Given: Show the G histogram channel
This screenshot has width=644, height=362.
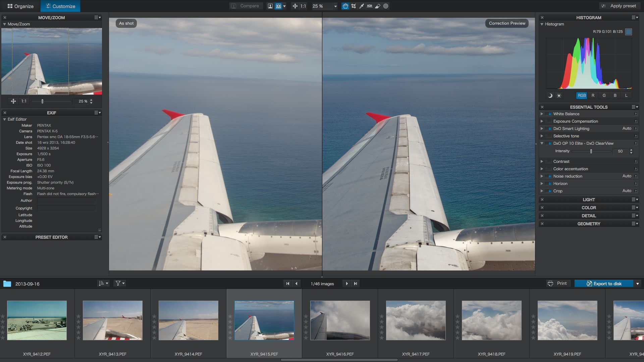Looking at the screenshot, I should [604, 96].
